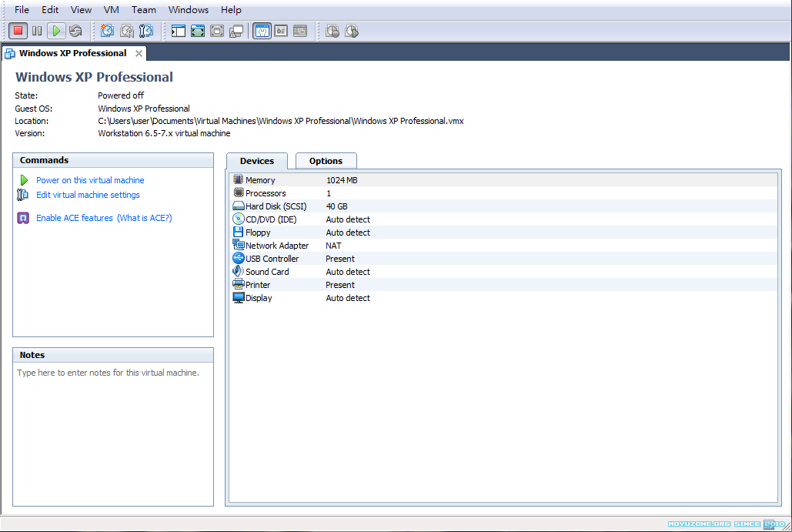Click the Enable ACE features link
Viewport: 792px width, 532px height.
coord(75,218)
